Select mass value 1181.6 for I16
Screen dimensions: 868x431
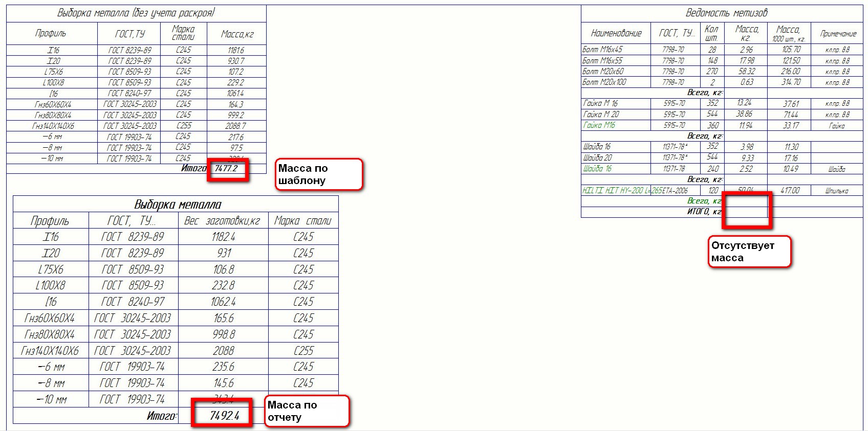[236, 50]
